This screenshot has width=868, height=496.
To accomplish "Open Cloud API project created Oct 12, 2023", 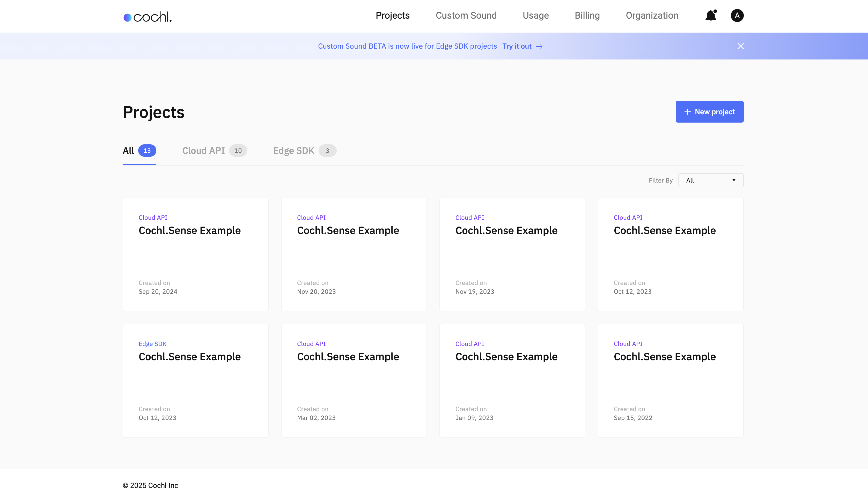I will [x=671, y=254].
